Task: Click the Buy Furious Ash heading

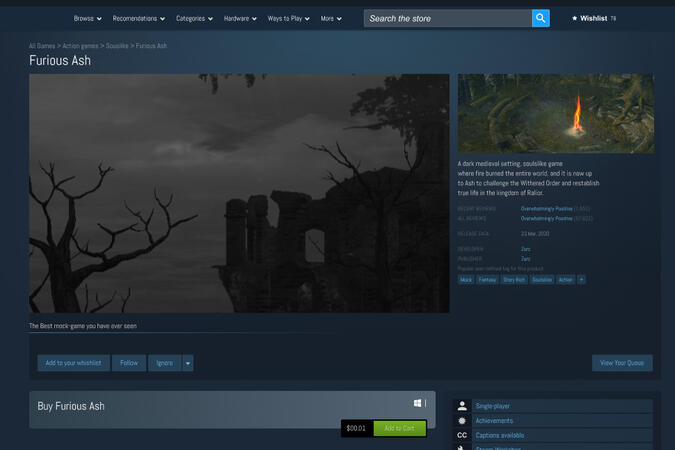Action: pos(71,406)
